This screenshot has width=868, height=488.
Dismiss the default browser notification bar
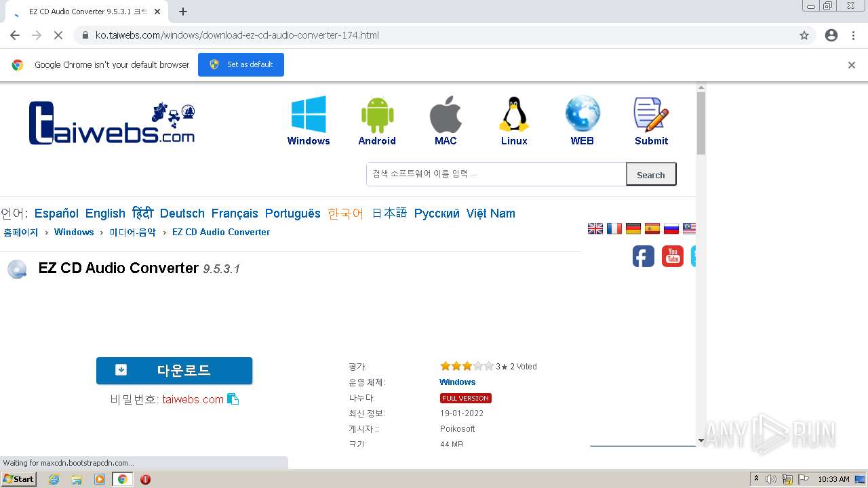click(852, 65)
